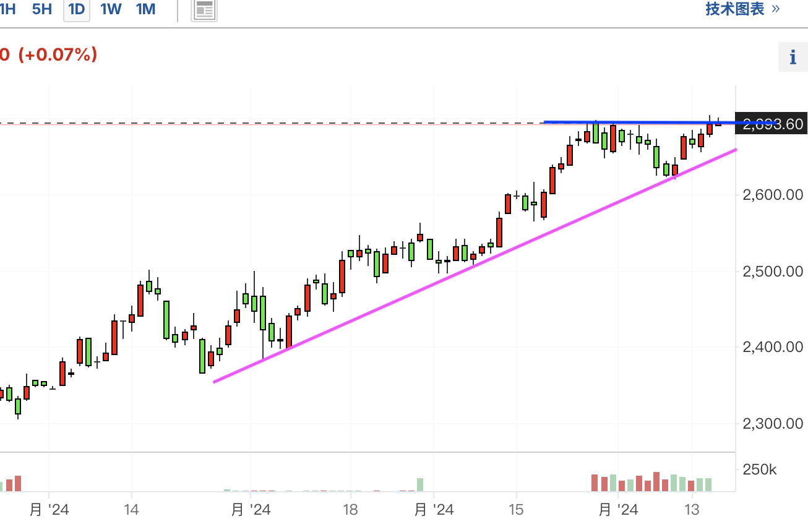Image resolution: width=808 pixels, height=532 pixels.
Task: Click the 2,600.00 price axis label
Action: click(x=773, y=195)
